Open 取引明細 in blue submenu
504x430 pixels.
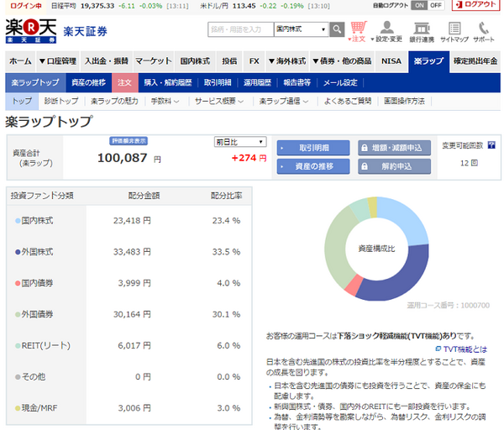pyautogui.click(x=218, y=82)
